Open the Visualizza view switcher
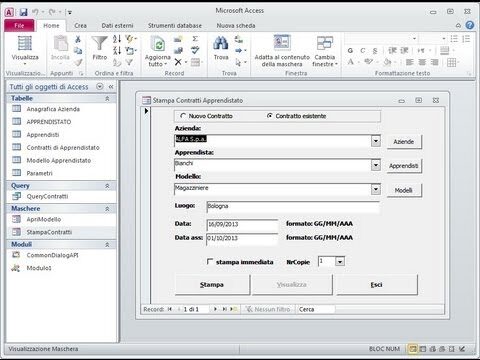Screen dimensions: 480x360 click(25, 50)
